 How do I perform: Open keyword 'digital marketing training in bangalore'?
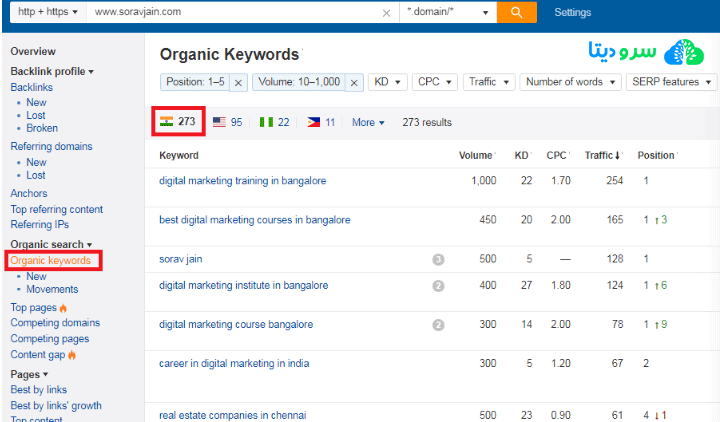pos(242,181)
